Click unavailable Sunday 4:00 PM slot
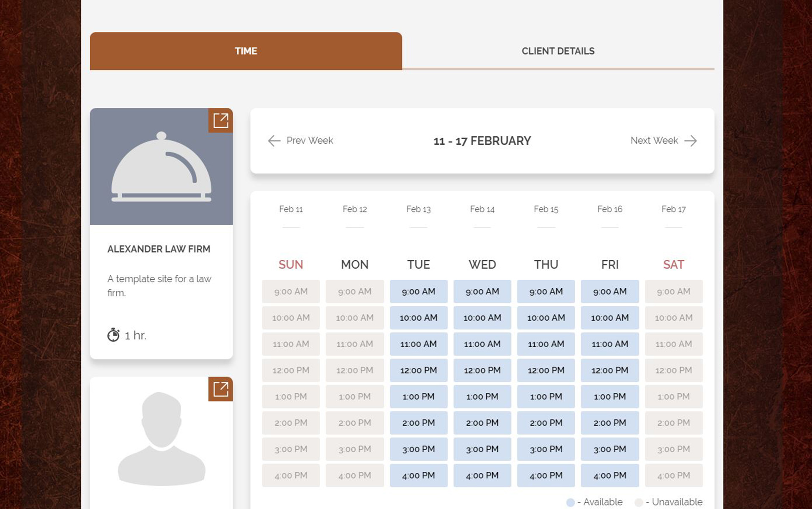Screen dimensions: 812x509 point(291,475)
